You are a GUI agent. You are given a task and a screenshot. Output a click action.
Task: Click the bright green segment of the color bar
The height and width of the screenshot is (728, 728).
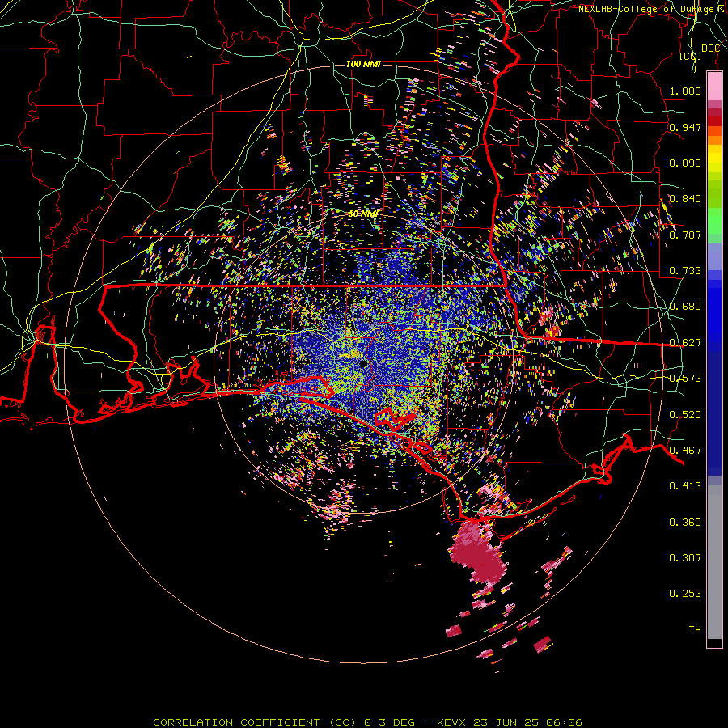pos(714,221)
